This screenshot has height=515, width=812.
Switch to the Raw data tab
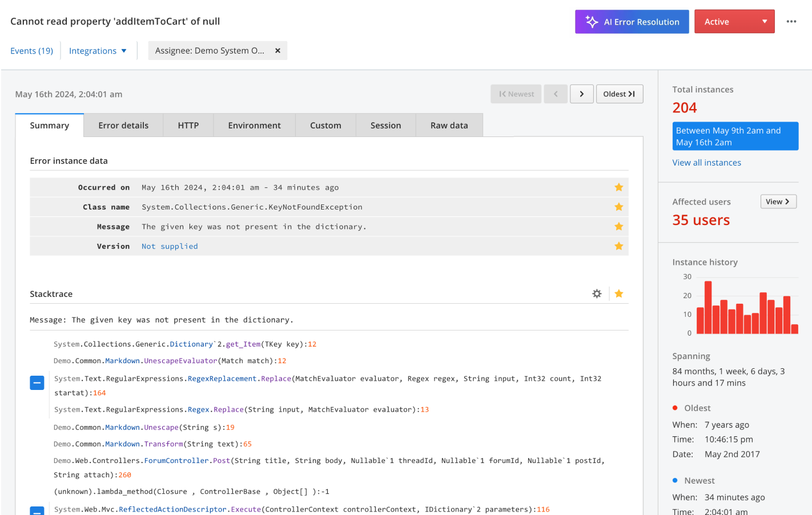(449, 125)
